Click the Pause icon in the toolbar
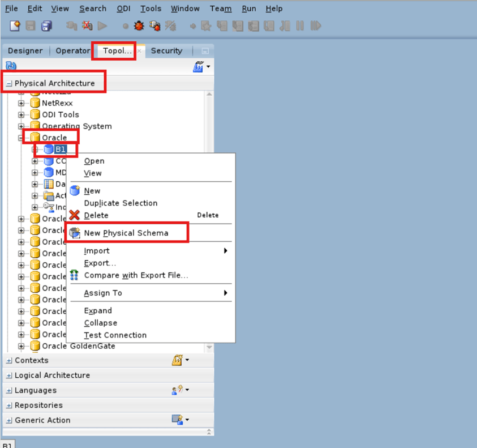This screenshot has height=448, width=477. [300, 25]
